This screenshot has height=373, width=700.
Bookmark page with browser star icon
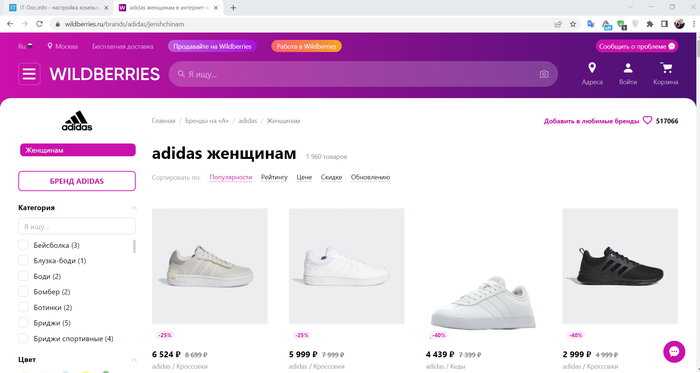click(573, 24)
